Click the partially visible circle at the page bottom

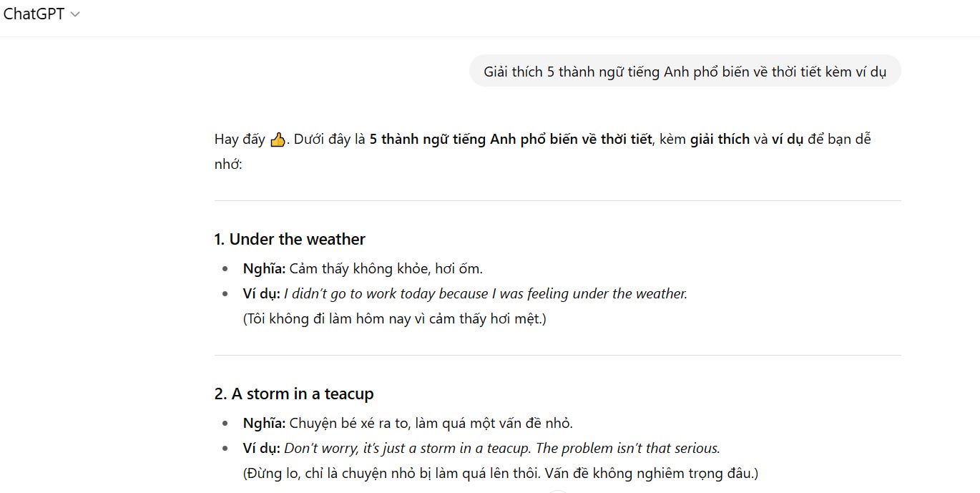pyautogui.click(x=557, y=491)
